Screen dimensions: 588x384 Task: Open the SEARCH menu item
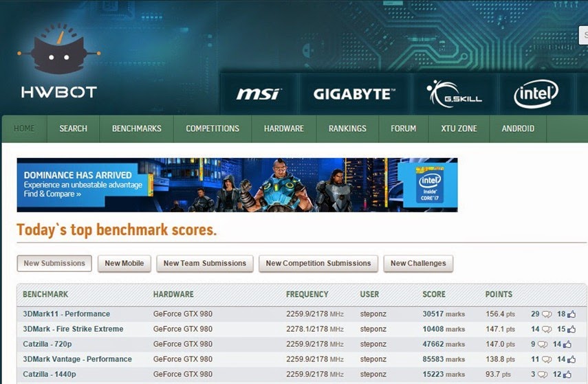[73, 128]
